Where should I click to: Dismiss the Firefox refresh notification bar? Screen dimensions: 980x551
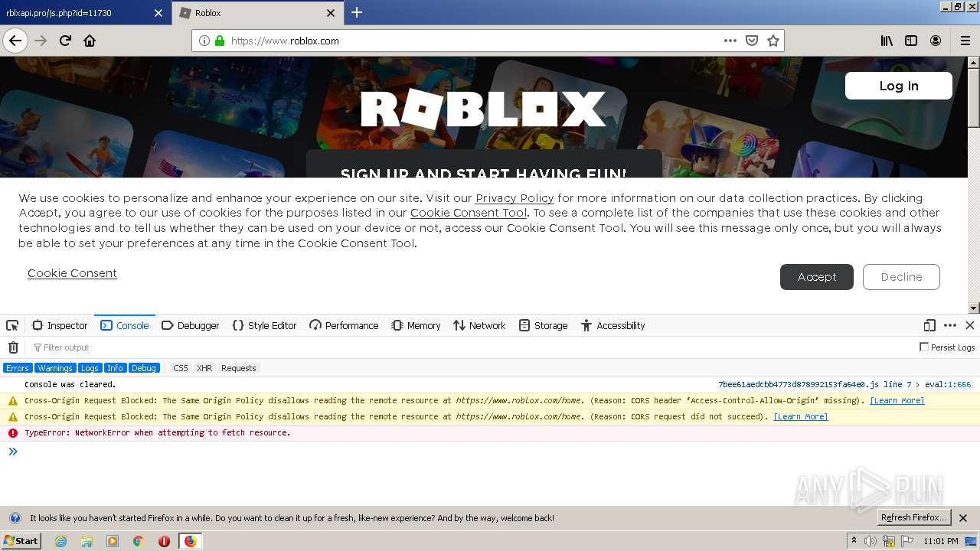(964, 518)
